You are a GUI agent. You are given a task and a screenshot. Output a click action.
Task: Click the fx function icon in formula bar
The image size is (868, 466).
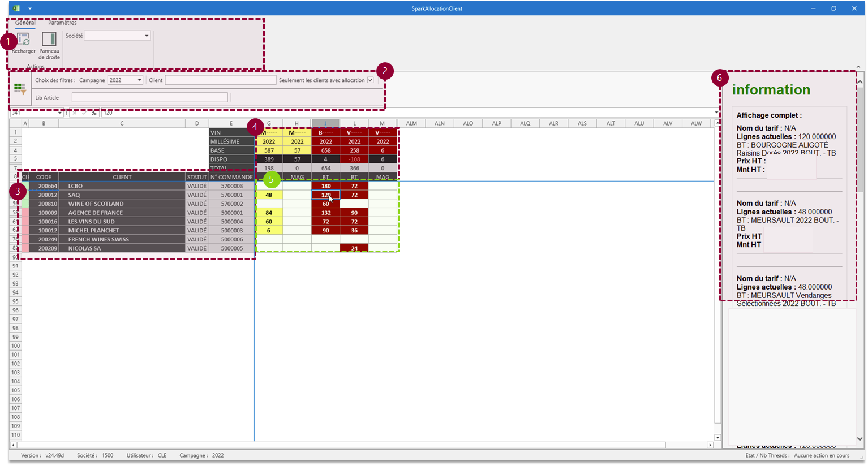(x=94, y=113)
